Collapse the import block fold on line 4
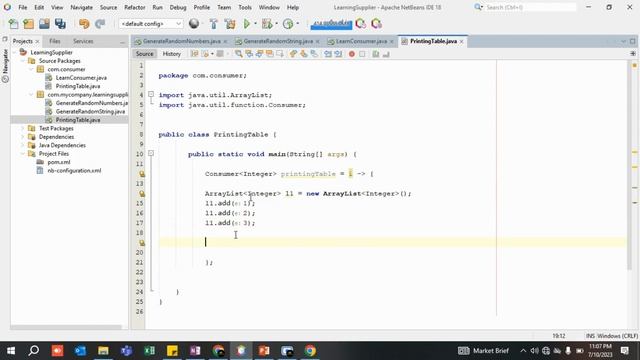 tap(151, 95)
